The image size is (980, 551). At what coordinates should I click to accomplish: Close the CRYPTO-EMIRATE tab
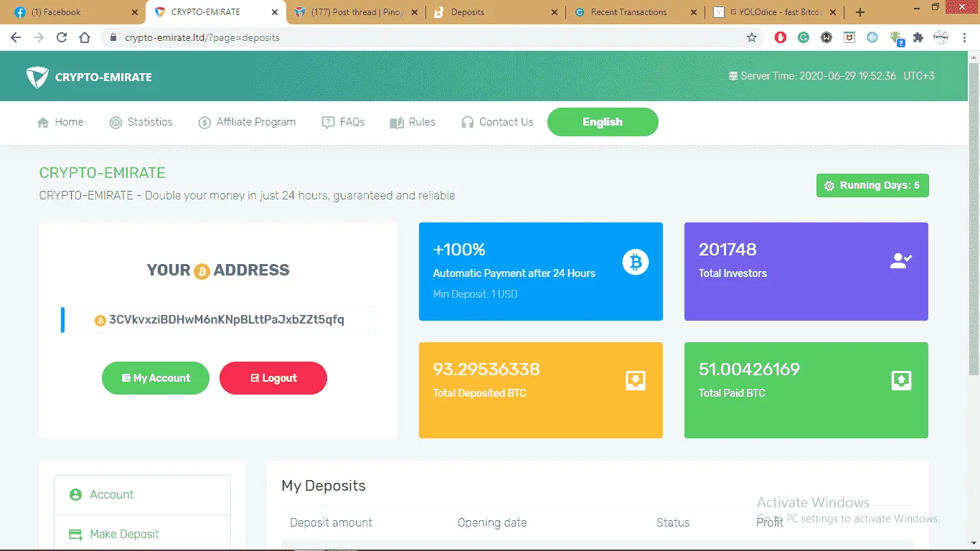[275, 12]
